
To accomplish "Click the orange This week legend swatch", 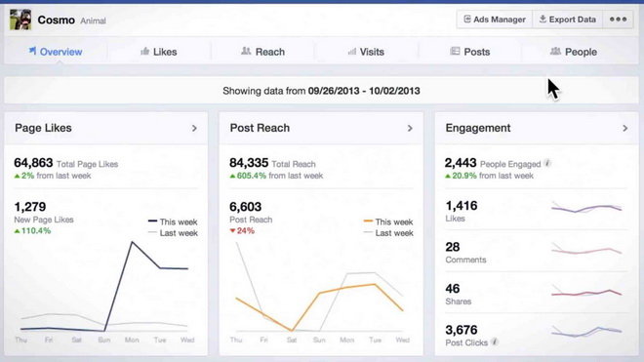I will pyautogui.click(x=368, y=221).
